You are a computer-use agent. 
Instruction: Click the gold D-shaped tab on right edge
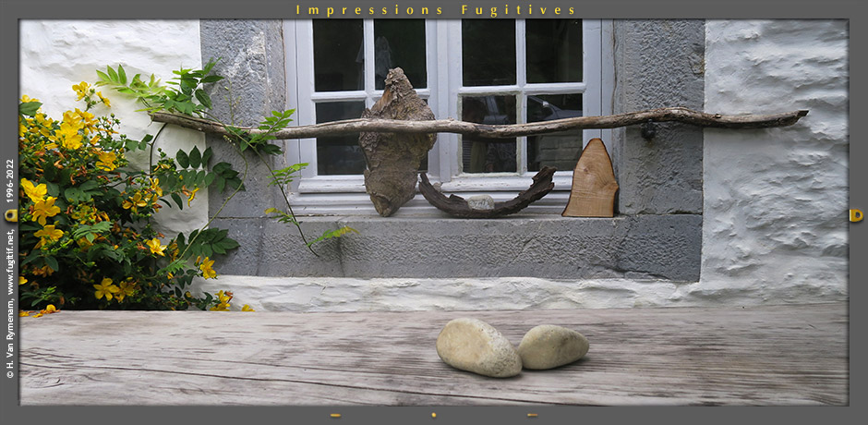pos(856,215)
